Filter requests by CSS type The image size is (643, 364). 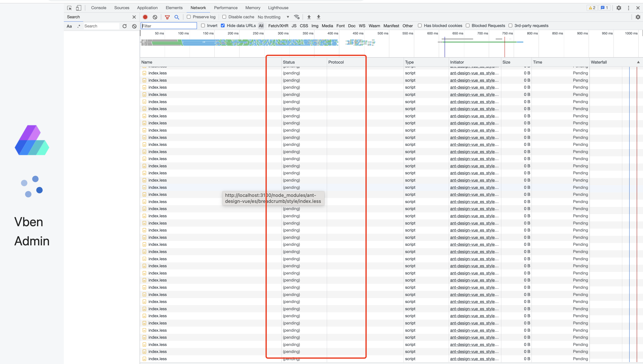coord(304,26)
